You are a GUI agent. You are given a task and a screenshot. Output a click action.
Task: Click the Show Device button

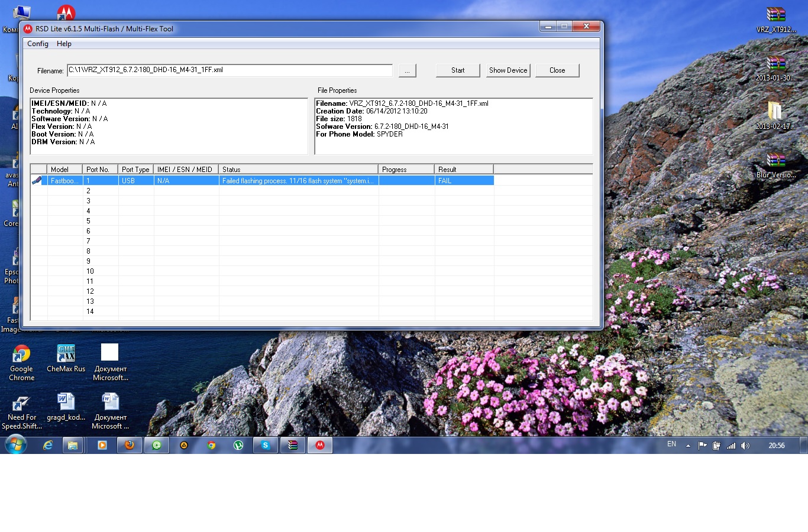tap(508, 70)
